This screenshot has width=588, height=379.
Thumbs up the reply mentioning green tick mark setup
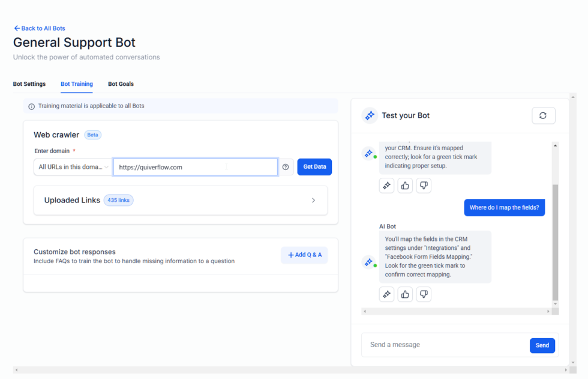tap(405, 186)
